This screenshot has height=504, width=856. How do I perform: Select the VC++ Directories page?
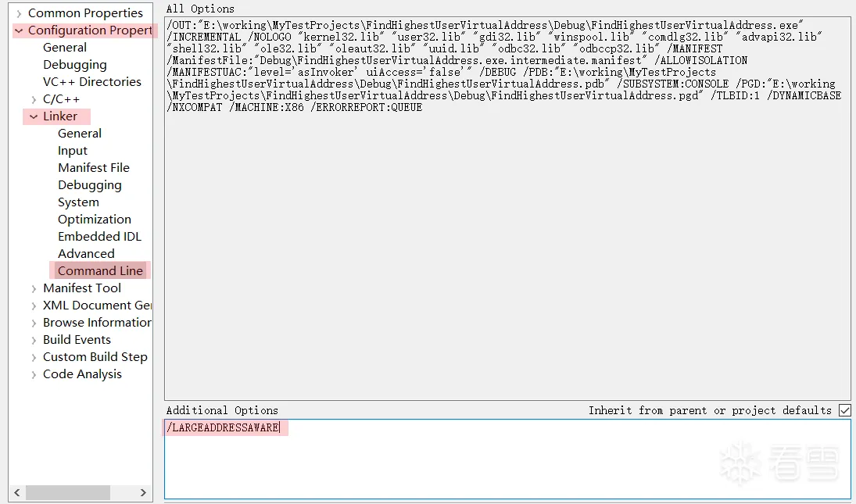pos(91,82)
